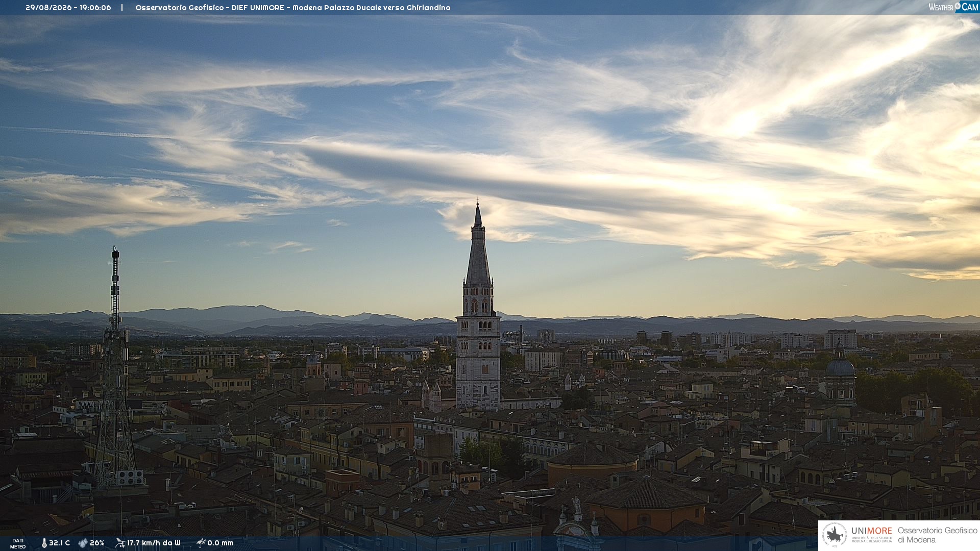The height and width of the screenshot is (551, 980).
Task: Click the 0.0 mm rainfall reading
Action: (220, 543)
